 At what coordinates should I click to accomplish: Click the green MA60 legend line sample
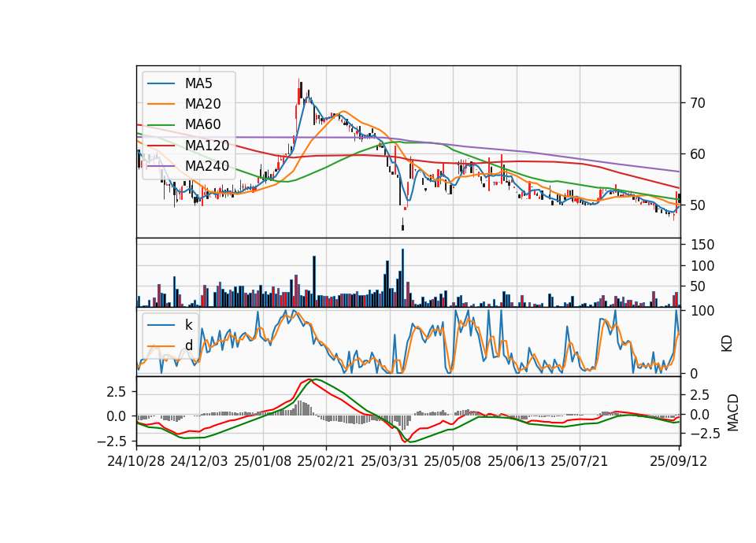[161, 125]
